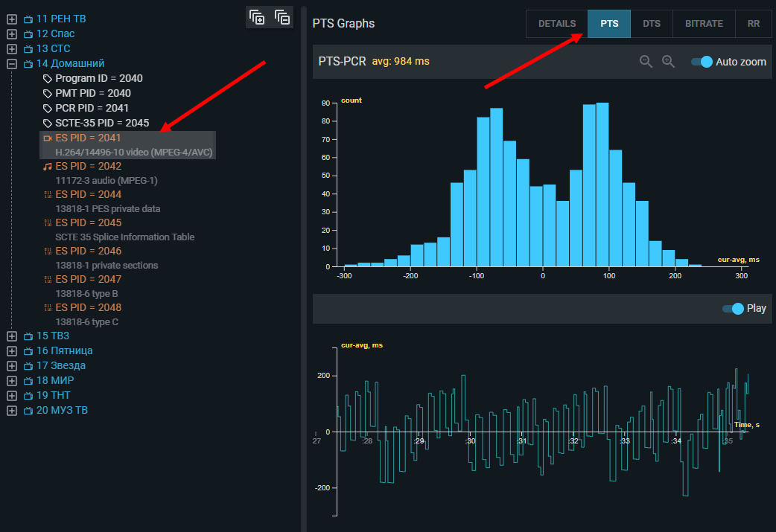776x532 pixels.
Task: Click the music note icon for ES PID 2042
Action: 48,167
